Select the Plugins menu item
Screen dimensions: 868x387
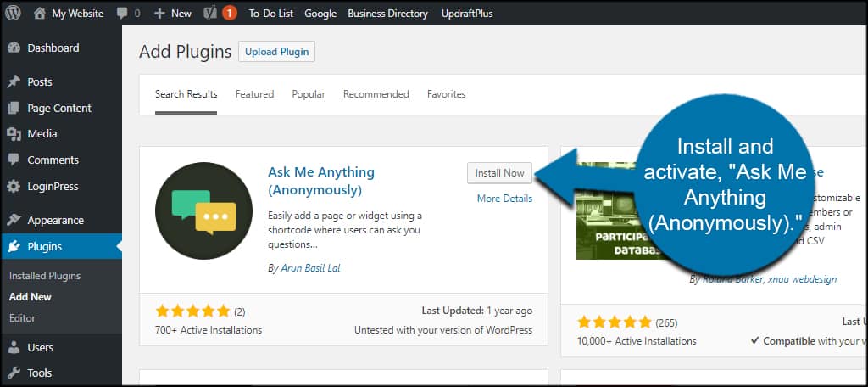click(x=61, y=247)
